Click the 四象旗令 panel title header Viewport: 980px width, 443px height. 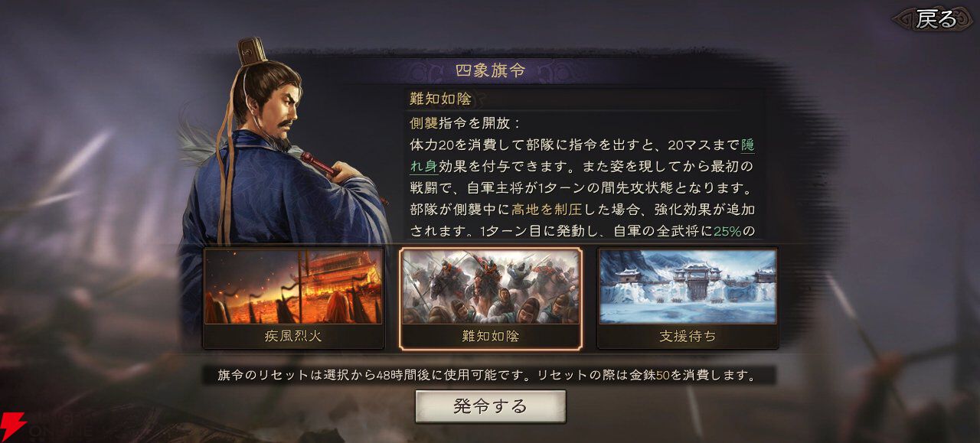coord(490,70)
